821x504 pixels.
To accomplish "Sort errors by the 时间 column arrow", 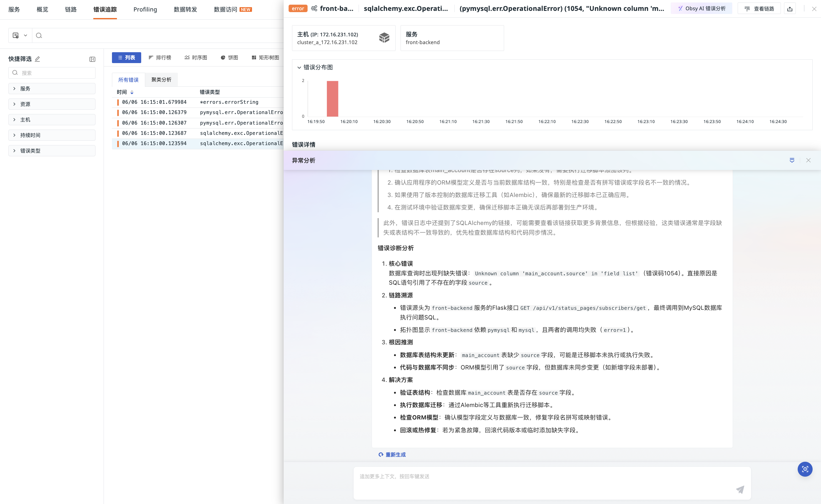I will [x=132, y=92].
